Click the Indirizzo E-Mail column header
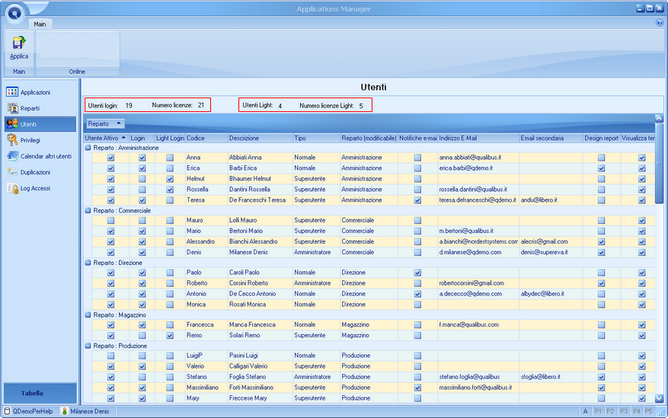 [x=478, y=138]
